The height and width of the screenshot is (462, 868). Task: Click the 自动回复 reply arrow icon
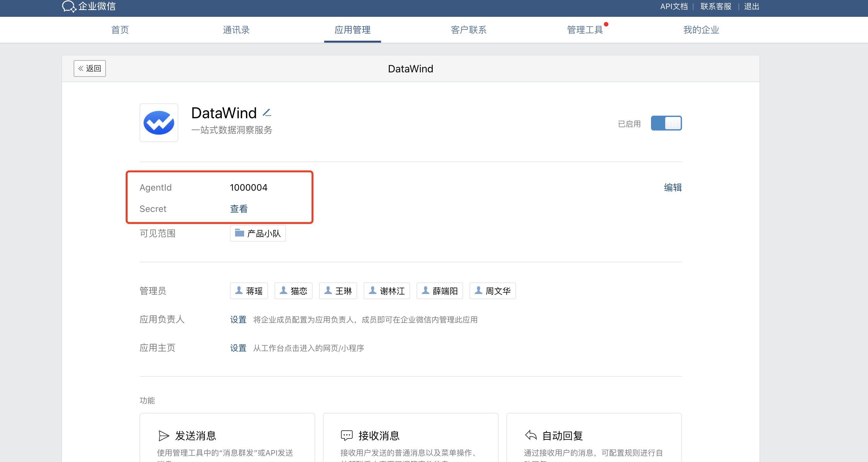[531, 435]
